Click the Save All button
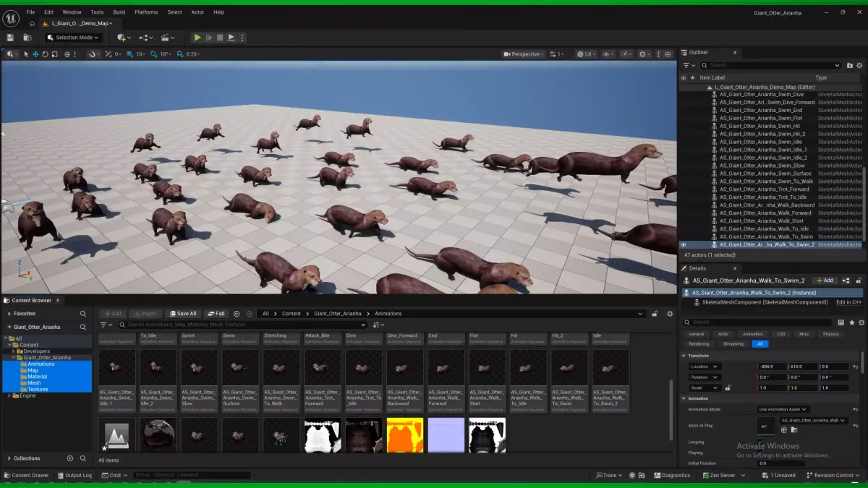868x488 pixels. (x=183, y=314)
